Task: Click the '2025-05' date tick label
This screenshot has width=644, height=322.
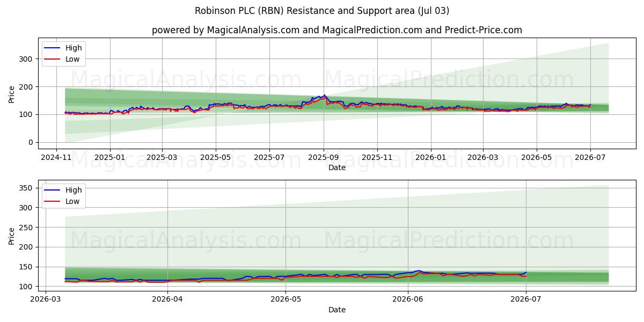Action: click(216, 158)
